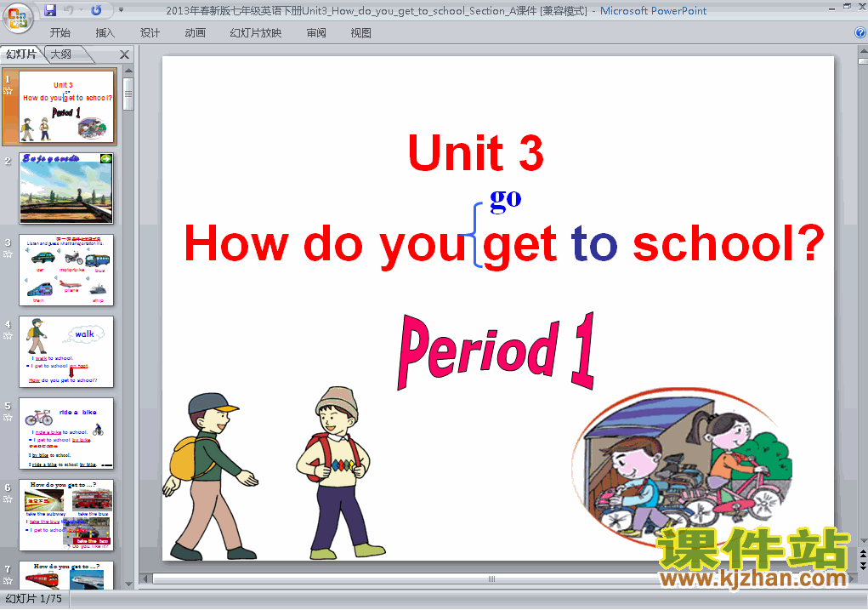This screenshot has width=868, height=610.
Task: Open the 动画 ribbon tab
Action: click(195, 32)
